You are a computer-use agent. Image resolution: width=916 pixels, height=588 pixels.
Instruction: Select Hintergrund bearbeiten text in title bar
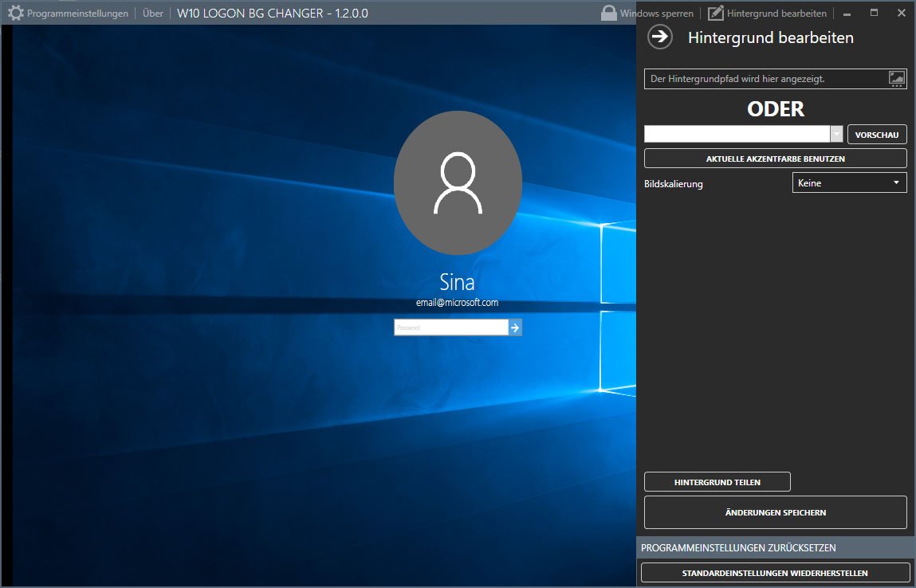tap(776, 14)
